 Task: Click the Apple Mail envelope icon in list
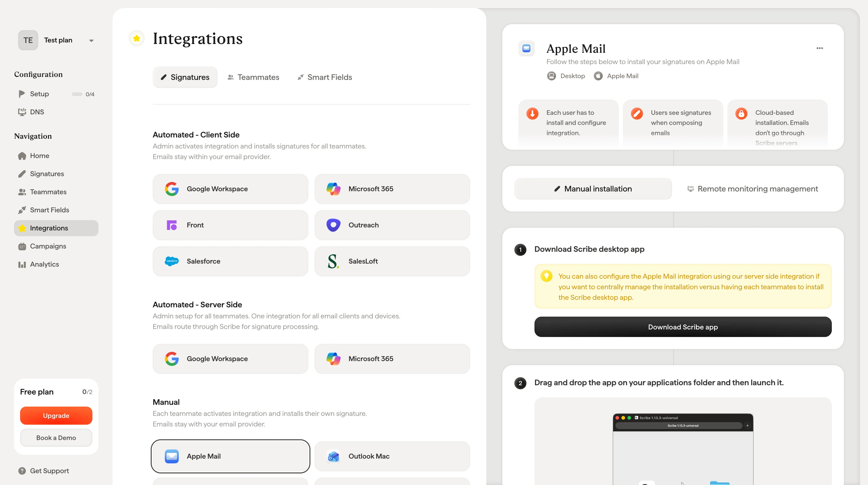[x=172, y=456]
